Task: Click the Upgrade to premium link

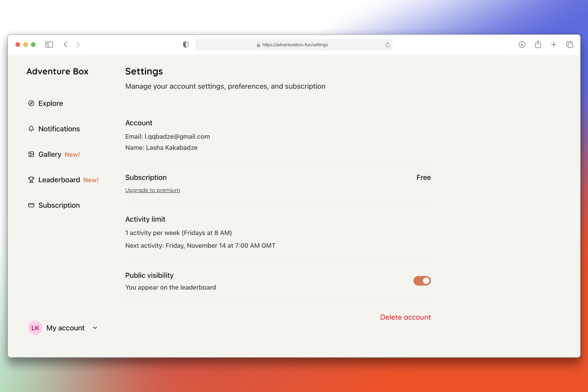Action: pos(152,190)
